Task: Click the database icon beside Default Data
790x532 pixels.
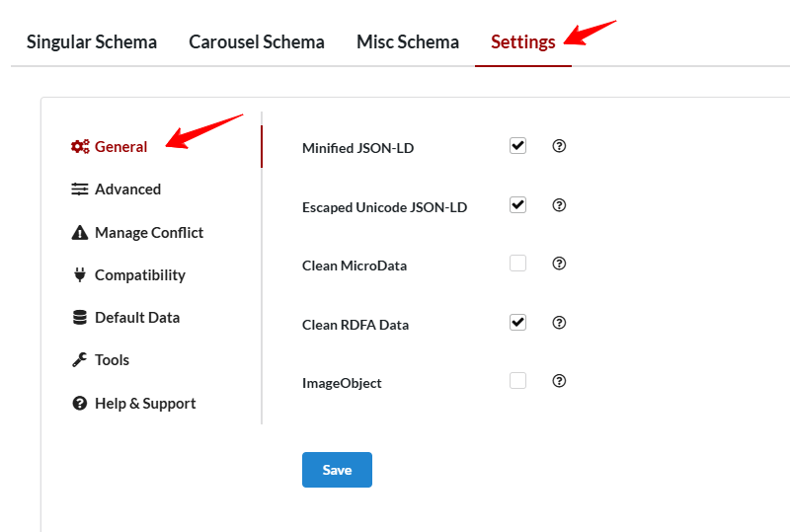Action: [80, 318]
